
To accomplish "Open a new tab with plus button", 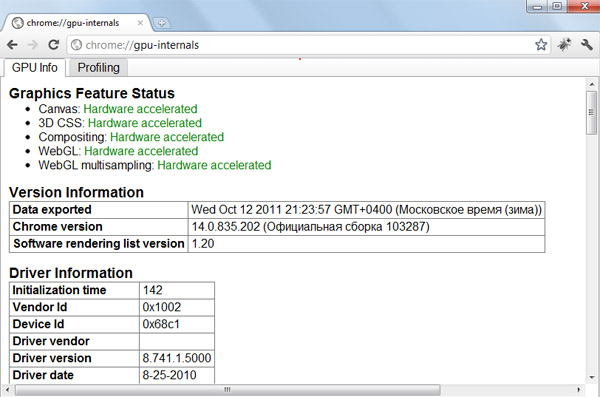I will click(x=161, y=23).
